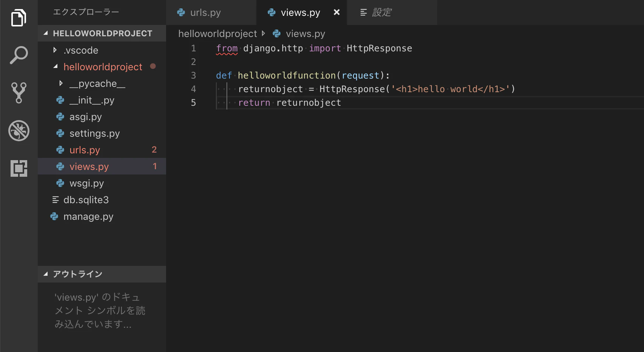This screenshot has height=352, width=644.
Task: Click file icon beside db.sqlite3
Action: click(x=55, y=200)
